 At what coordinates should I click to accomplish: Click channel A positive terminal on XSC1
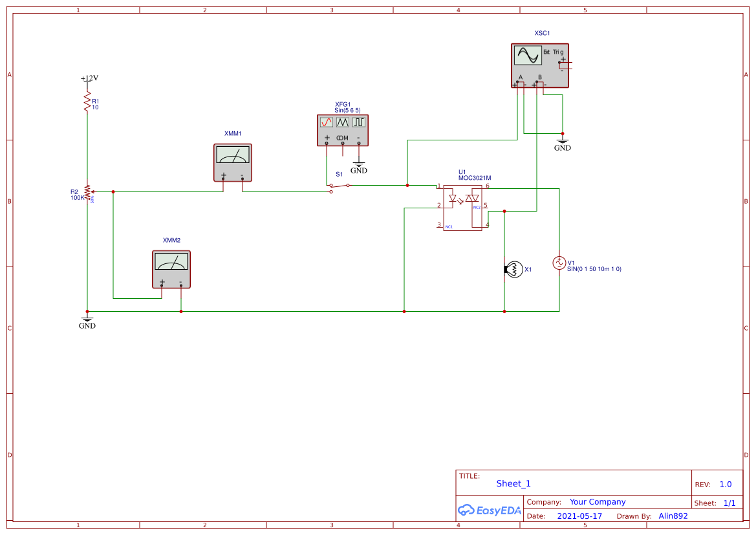(517, 82)
